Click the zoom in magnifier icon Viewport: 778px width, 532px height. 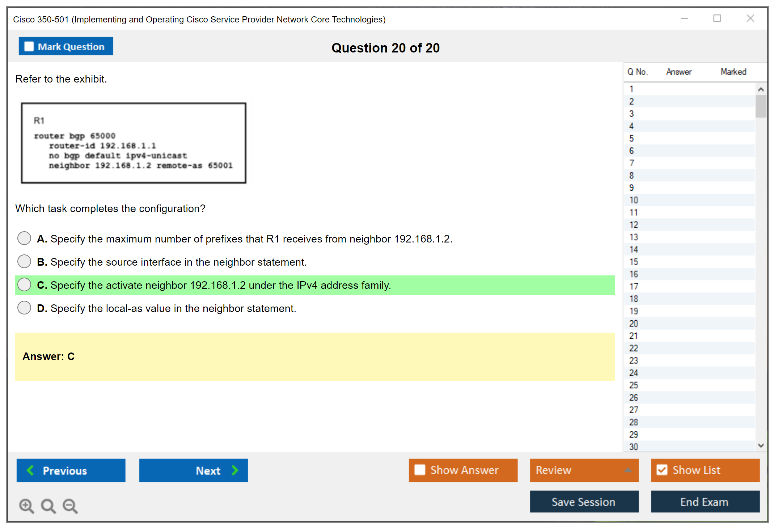26,506
